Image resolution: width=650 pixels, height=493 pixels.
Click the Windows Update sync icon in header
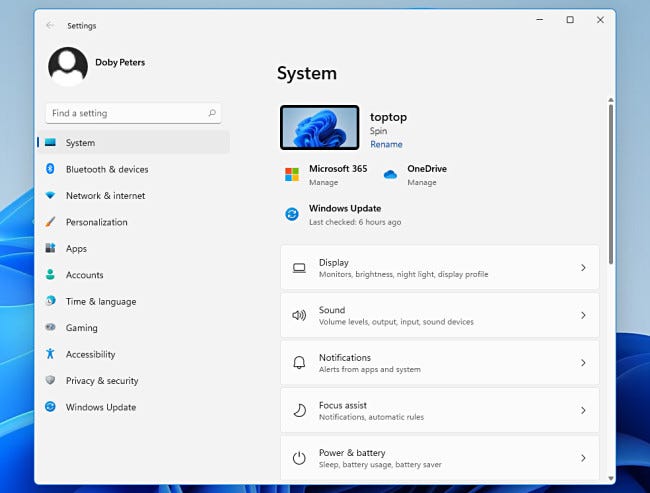[x=292, y=214]
